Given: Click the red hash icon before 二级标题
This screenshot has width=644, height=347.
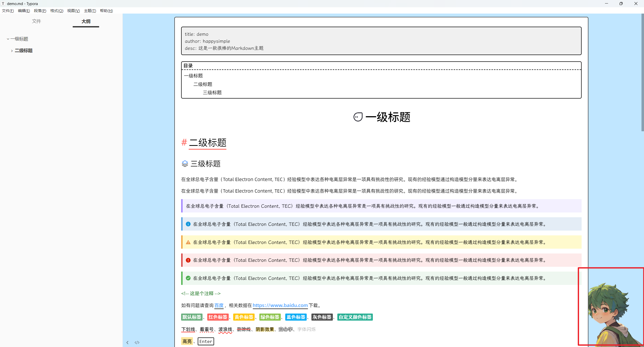Looking at the screenshot, I should pyautogui.click(x=184, y=142).
